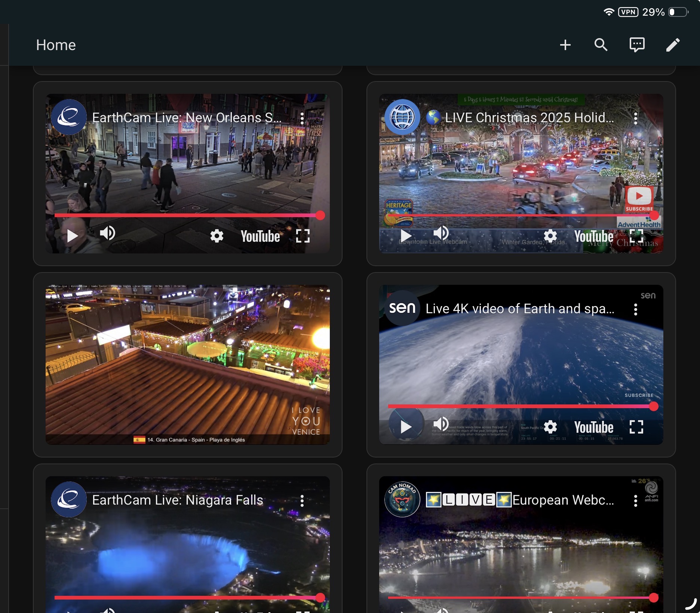Image resolution: width=700 pixels, height=613 pixels.
Task: Open the assist chat bubble icon
Action: 637,45
